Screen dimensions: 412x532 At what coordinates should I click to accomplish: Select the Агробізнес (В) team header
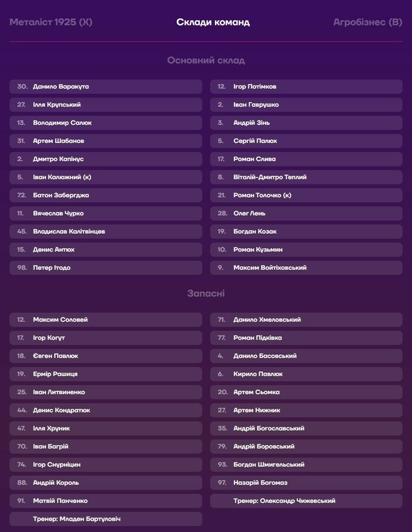click(367, 22)
